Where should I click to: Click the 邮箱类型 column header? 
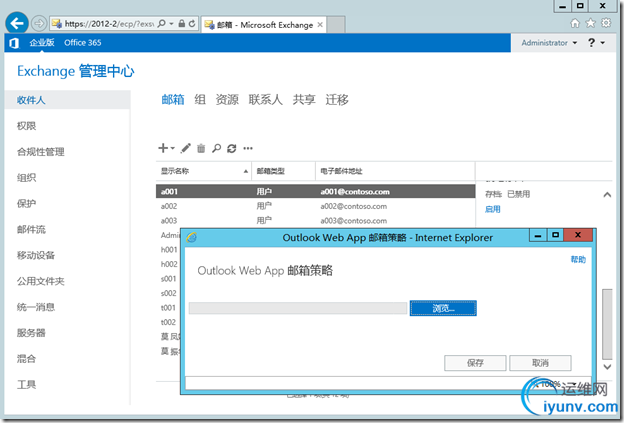click(x=284, y=171)
